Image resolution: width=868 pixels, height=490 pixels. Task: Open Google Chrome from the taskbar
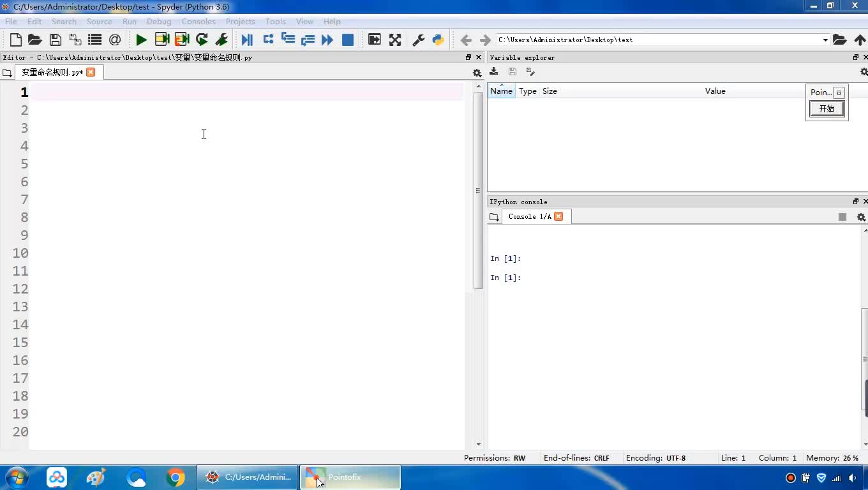point(176,477)
